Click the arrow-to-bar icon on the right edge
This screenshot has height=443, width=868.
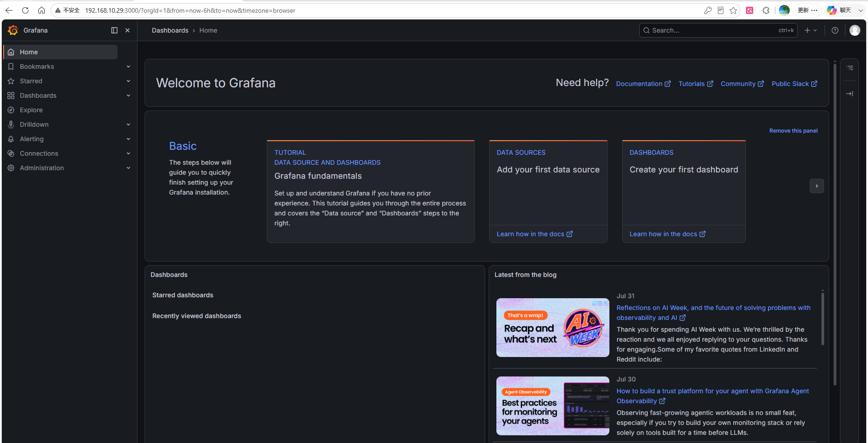850,94
